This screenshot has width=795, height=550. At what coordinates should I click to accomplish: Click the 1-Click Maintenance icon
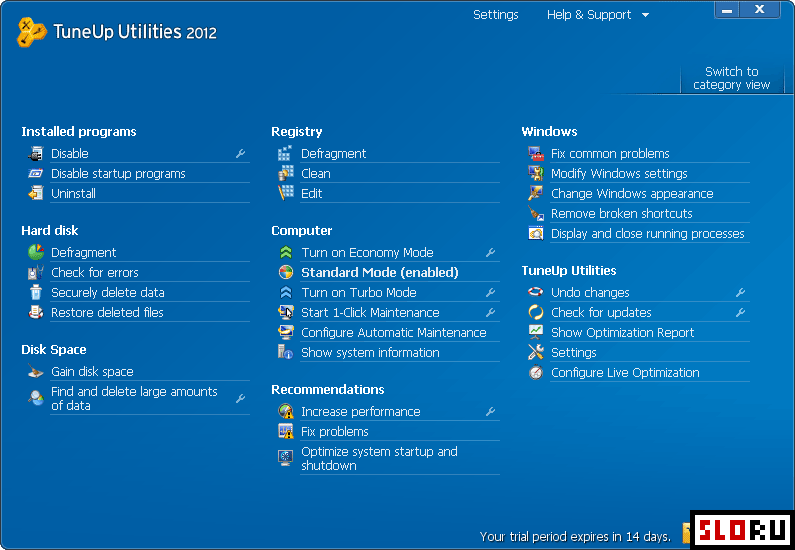(286, 312)
